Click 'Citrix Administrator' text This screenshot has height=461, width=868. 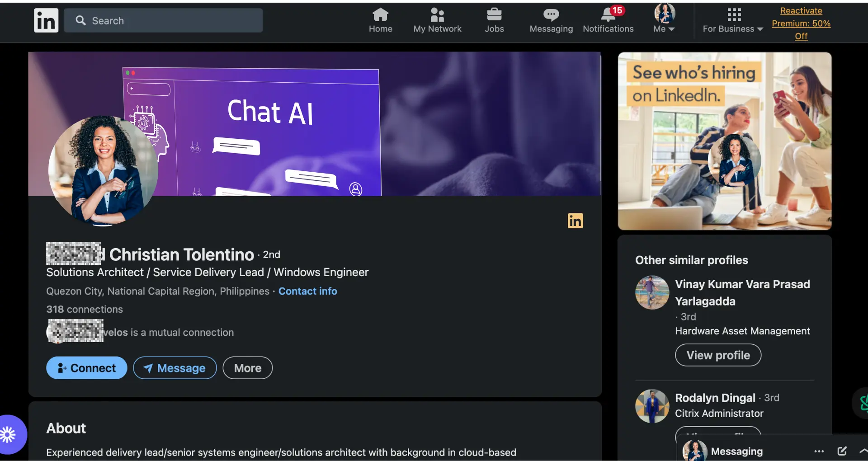(x=719, y=413)
